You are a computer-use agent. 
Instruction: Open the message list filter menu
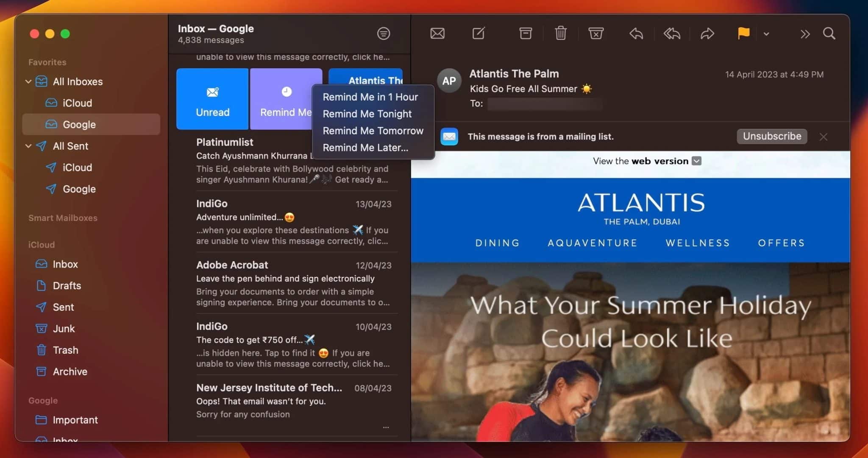[383, 34]
